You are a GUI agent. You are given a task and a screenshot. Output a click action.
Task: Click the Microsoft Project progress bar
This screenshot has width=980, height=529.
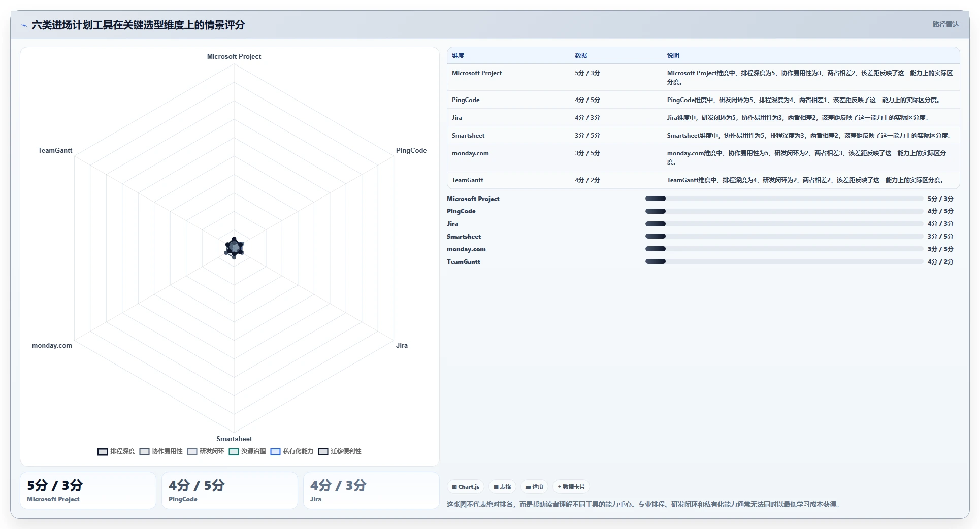pos(784,199)
